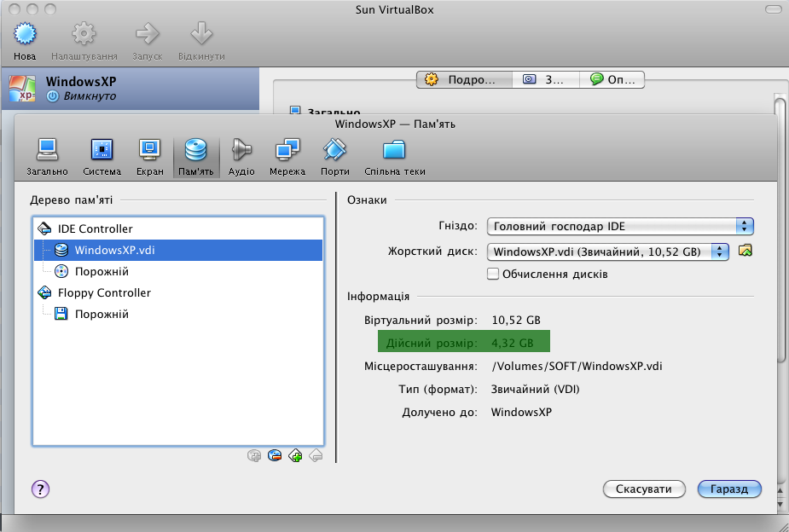789x532 pixels.
Task: Open the Гніздо slot dropdown
Action: click(620, 226)
